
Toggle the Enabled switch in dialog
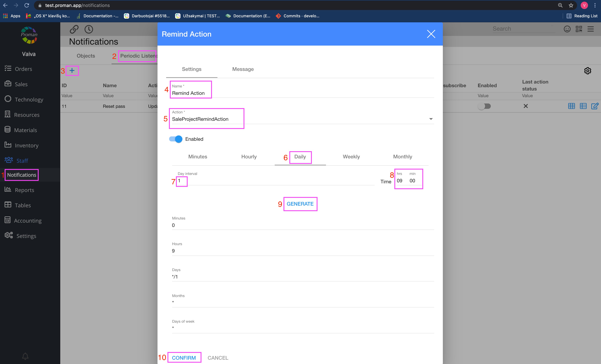click(176, 139)
